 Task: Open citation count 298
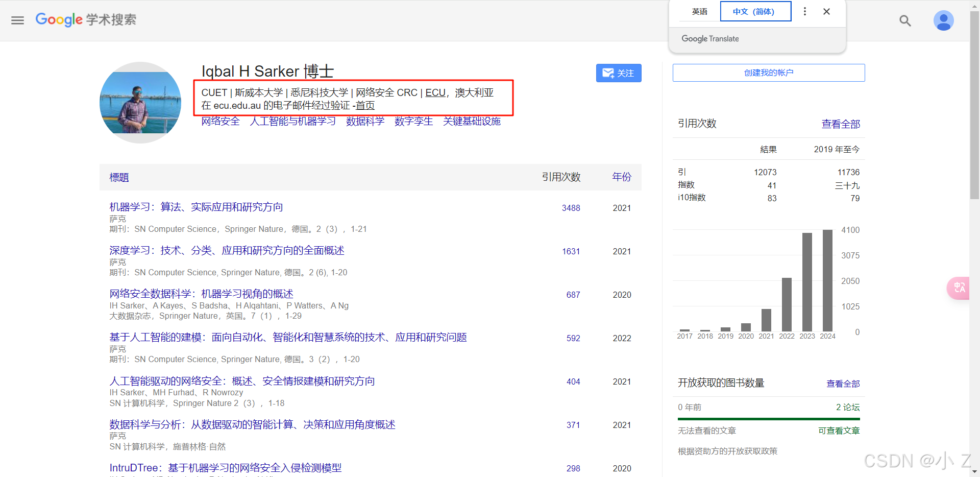coord(573,468)
